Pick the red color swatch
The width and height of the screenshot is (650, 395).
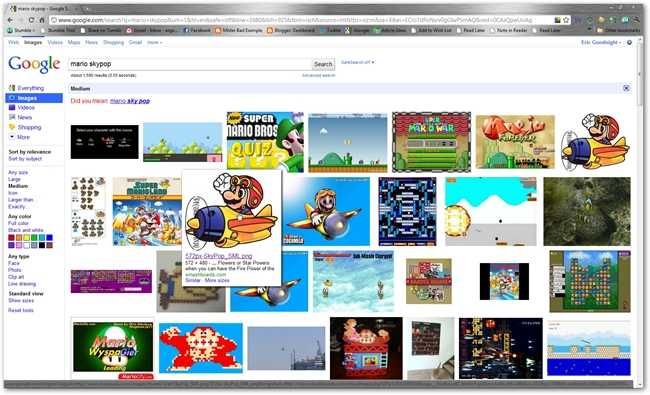[11, 237]
